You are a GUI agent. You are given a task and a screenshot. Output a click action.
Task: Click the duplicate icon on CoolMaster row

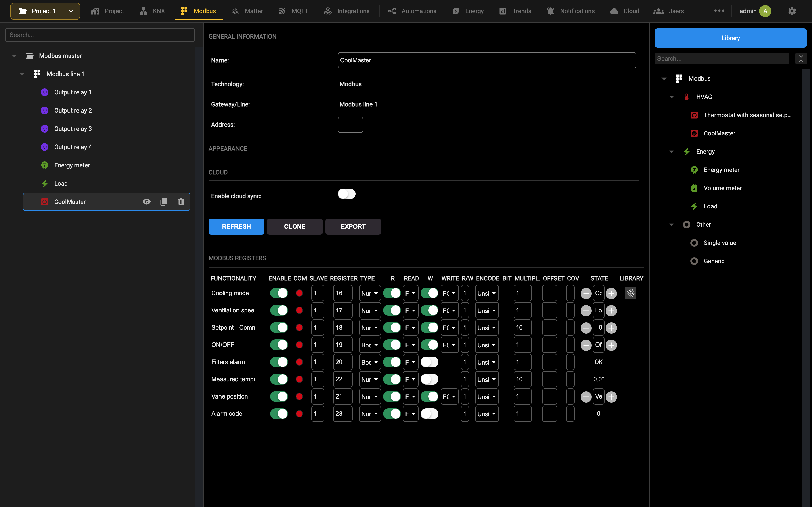point(164,202)
